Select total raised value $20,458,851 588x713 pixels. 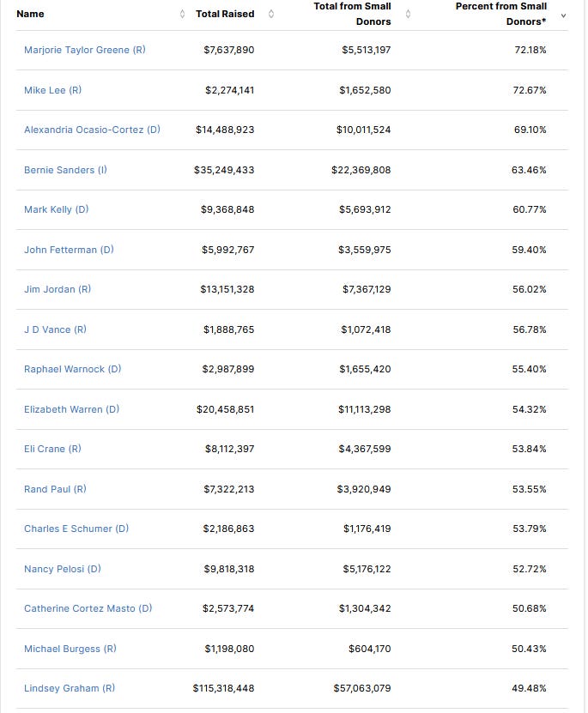[226, 409]
